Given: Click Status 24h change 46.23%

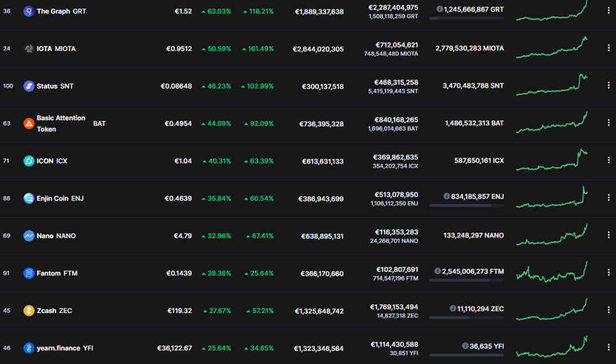Looking at the screenshot, I should [216, 86].
